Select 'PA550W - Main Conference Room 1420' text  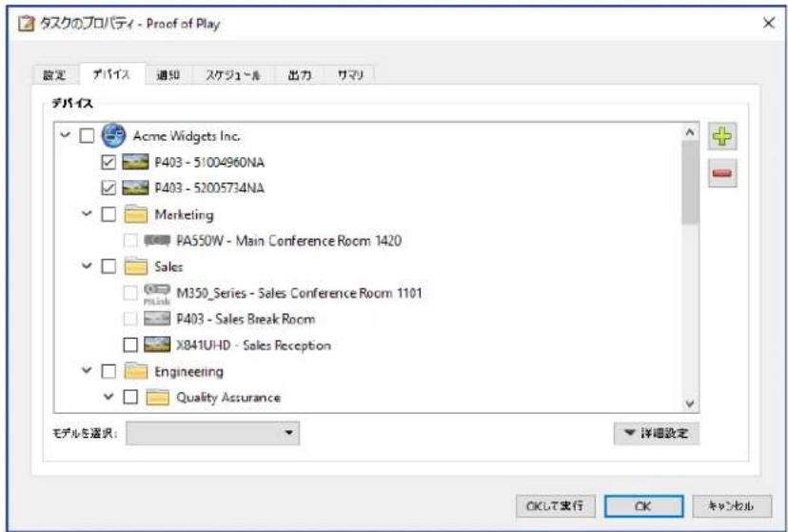[x=289, y=241]
